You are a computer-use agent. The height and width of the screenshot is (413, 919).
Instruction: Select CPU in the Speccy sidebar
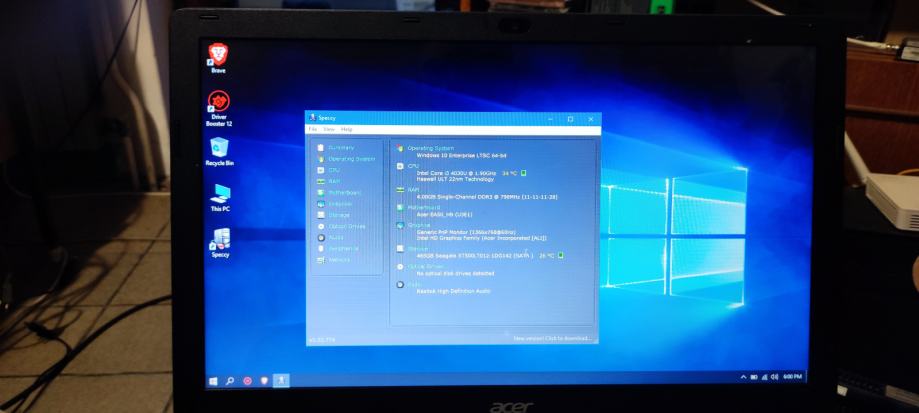click(328, 170)
